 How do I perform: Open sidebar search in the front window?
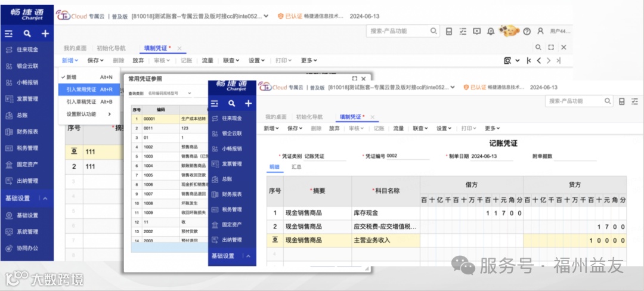(x=231, y=103)
